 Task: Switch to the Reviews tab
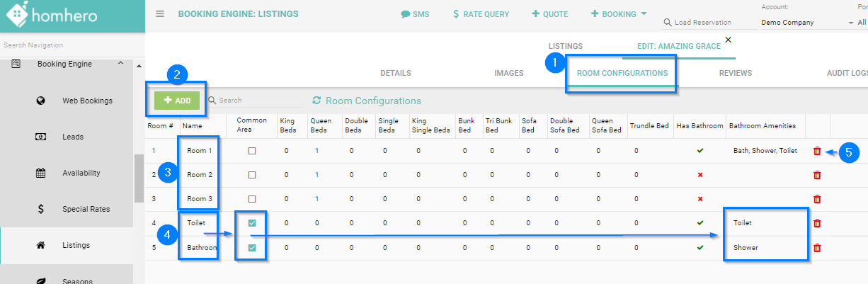[735, 73]
